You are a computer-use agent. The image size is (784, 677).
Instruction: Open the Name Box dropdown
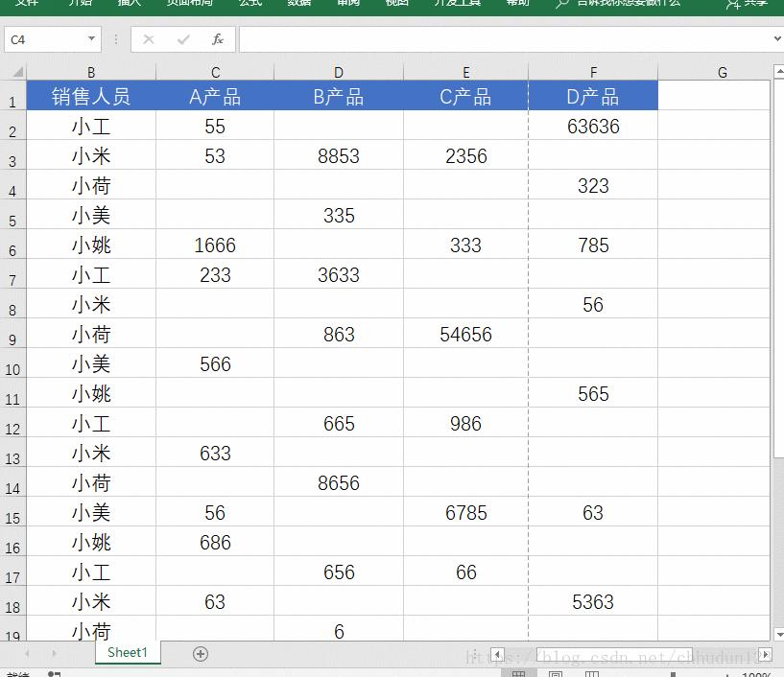[x=90, y=40]
